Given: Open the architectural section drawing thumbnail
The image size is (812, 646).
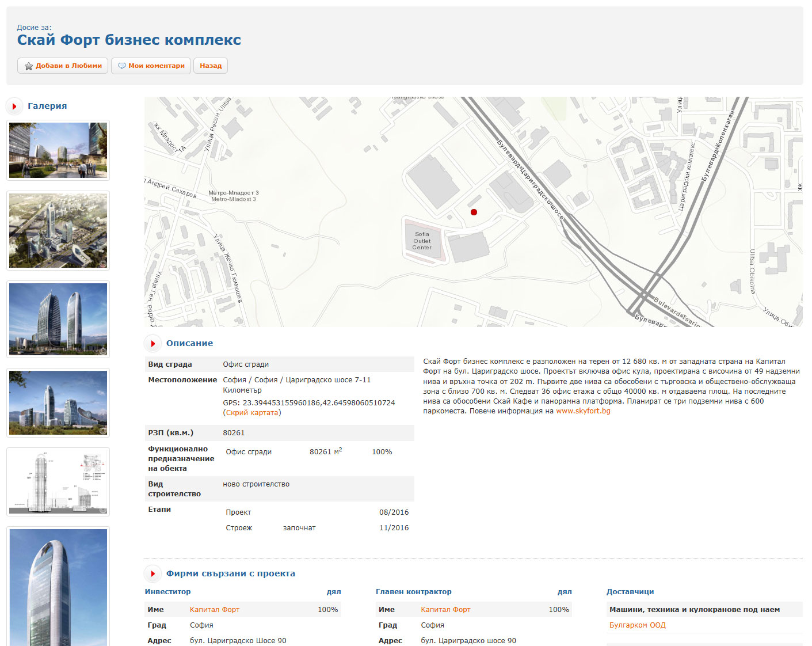Looking at the screenshot, I should tap(58, 482).
